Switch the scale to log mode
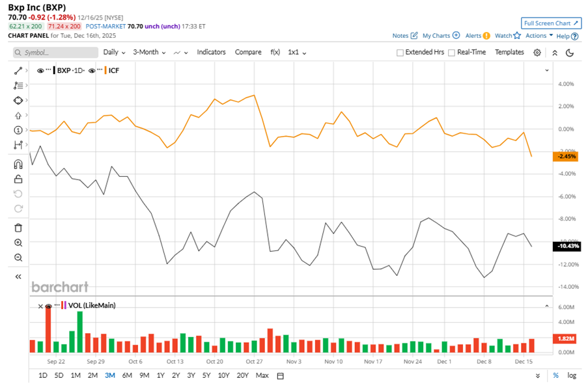 click(x=572, y=375)
